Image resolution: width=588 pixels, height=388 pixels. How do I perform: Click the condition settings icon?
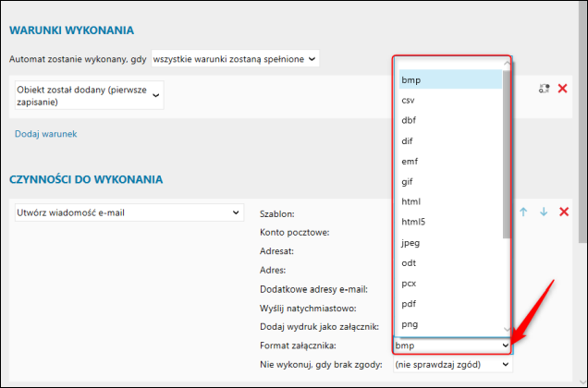click(x=544, y=89)
